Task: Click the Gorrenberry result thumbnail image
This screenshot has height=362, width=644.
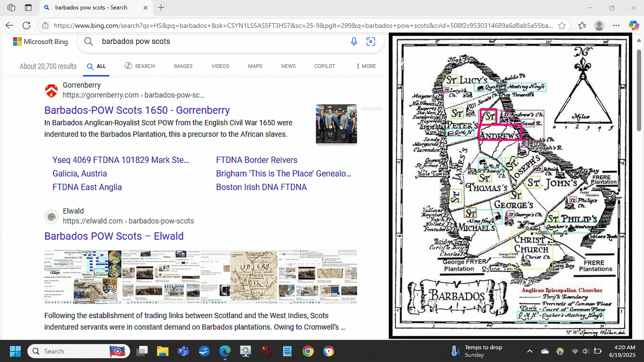Action: pyautogui.click(x=336, y=124)
